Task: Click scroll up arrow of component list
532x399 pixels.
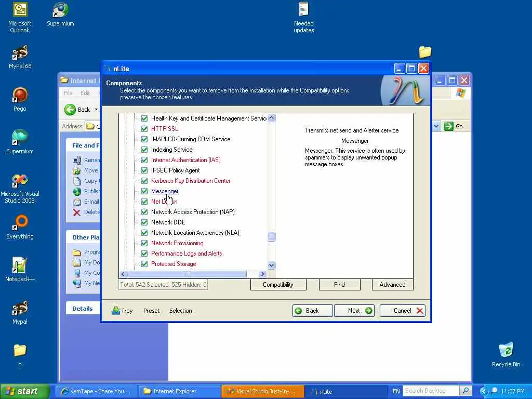Action: pyautogui.click(x=271, y=118)
